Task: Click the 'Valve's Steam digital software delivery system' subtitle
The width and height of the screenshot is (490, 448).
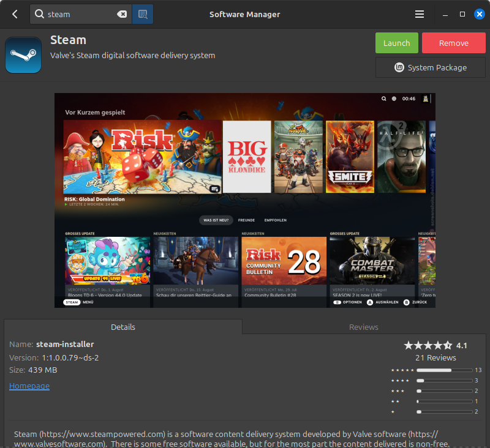Action: click(132, 56)
